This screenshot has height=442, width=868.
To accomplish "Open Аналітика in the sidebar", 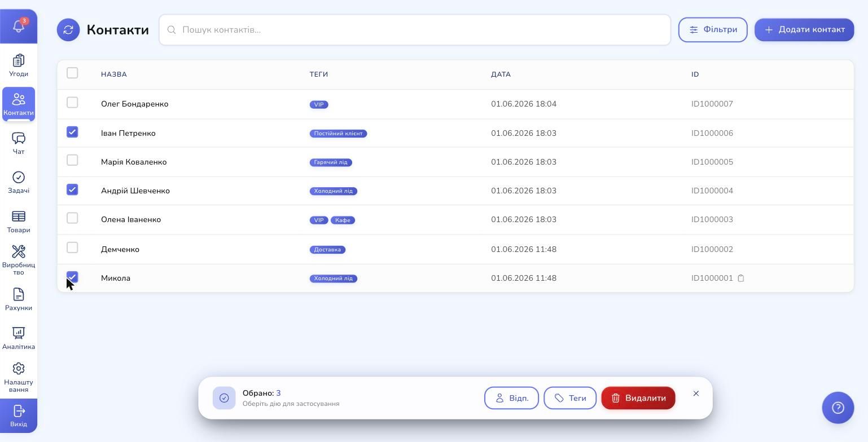I will (19, 338).
